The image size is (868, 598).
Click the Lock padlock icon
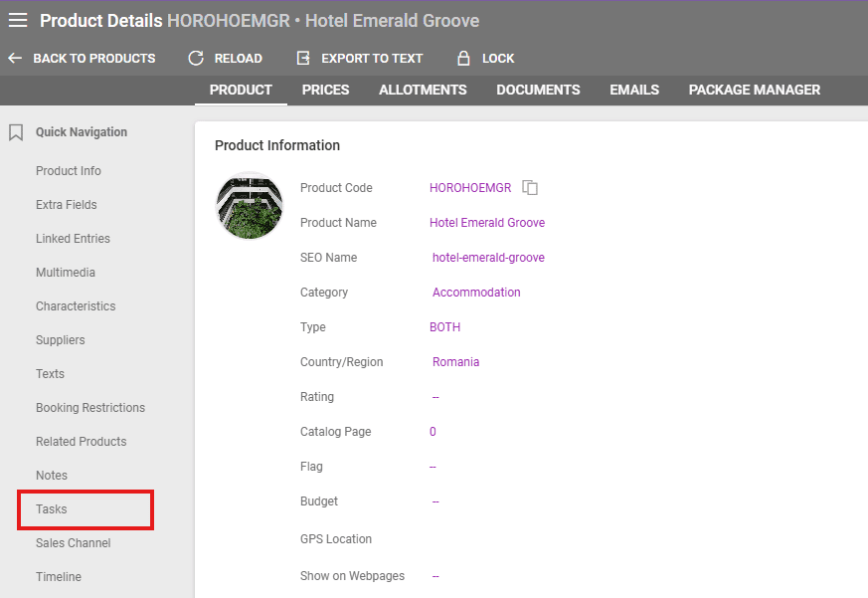point(463,59)
